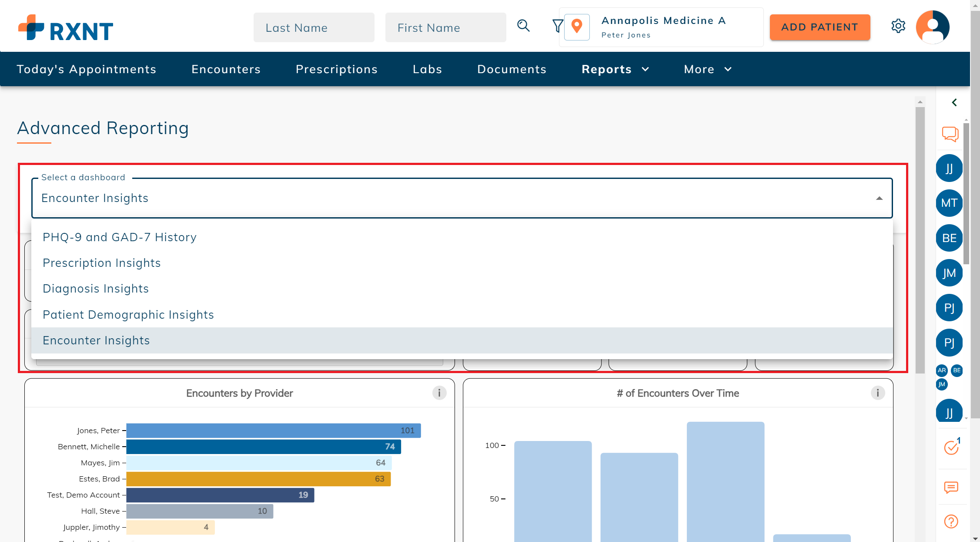Show info for # of Encounters Over Time
The image size is (980, 542).
coord(878,393)
